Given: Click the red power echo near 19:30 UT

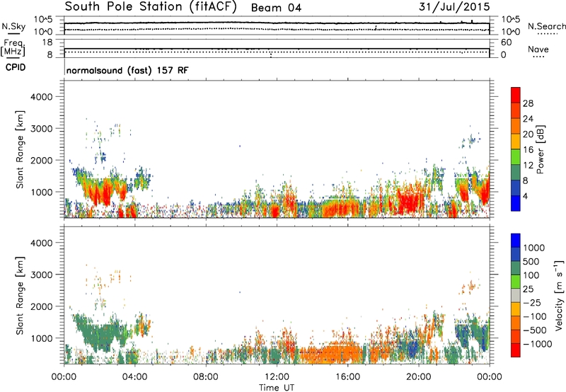Looking at the screenshot, I should point(410,202).
